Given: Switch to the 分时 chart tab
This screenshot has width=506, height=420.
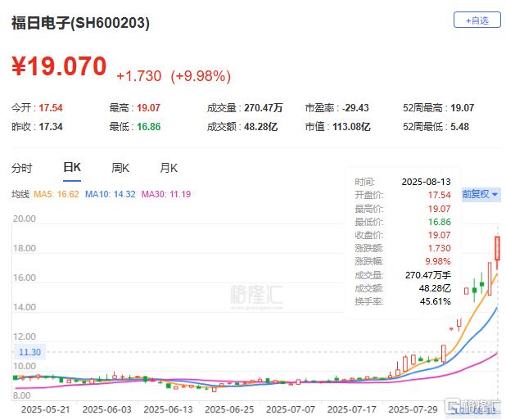Looking at the screenshot, I should [22, 168].
